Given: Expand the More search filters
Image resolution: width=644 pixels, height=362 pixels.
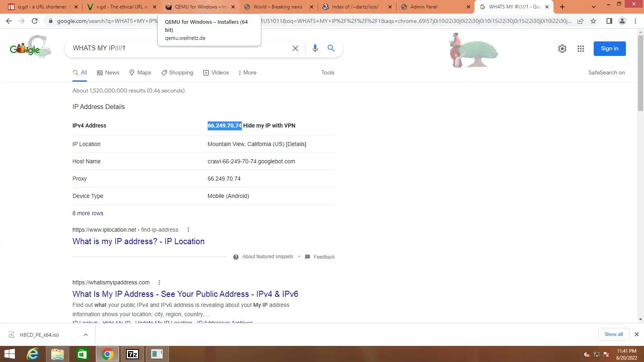Looking at the screenshot, I should point(247,73).
